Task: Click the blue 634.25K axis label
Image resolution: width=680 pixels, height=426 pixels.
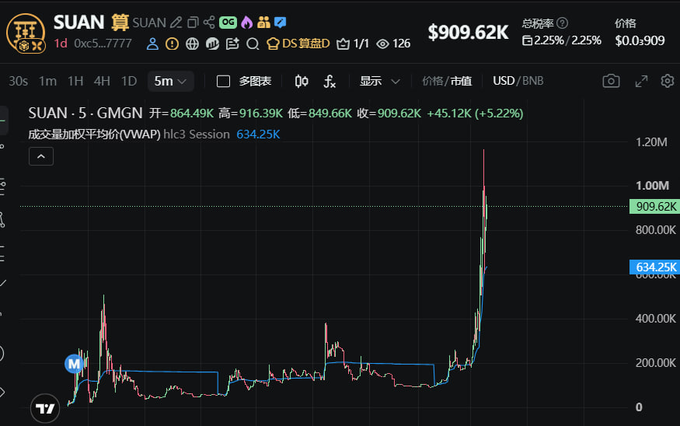Action: pos(654,267)
